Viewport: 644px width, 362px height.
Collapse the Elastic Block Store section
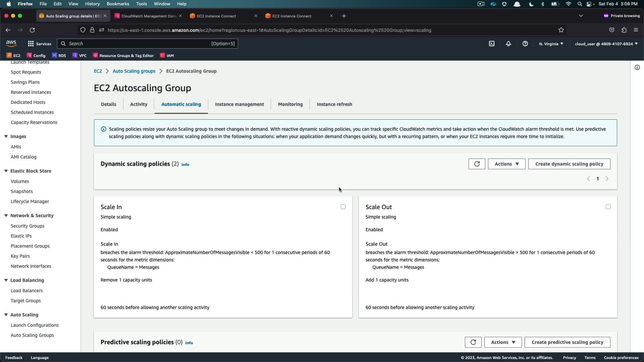click(6, 171)
